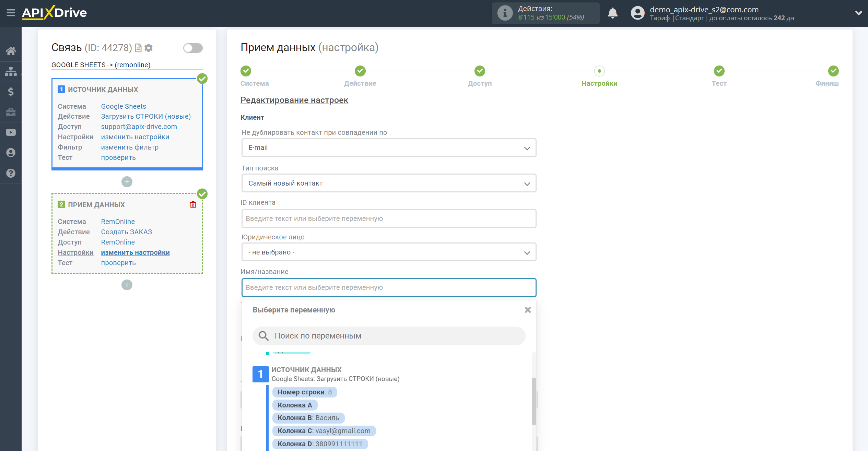Click the search magnifier icon

(x=263, y=336)
